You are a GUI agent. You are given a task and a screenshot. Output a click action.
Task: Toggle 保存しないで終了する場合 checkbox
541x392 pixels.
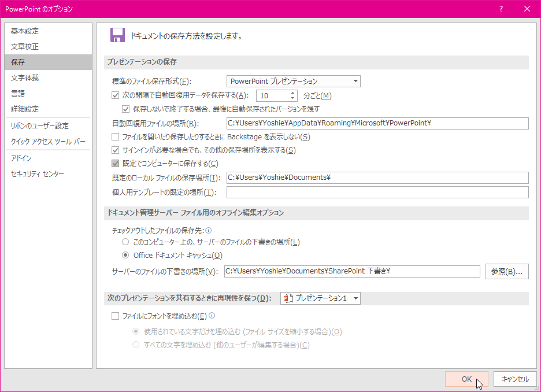125,109
